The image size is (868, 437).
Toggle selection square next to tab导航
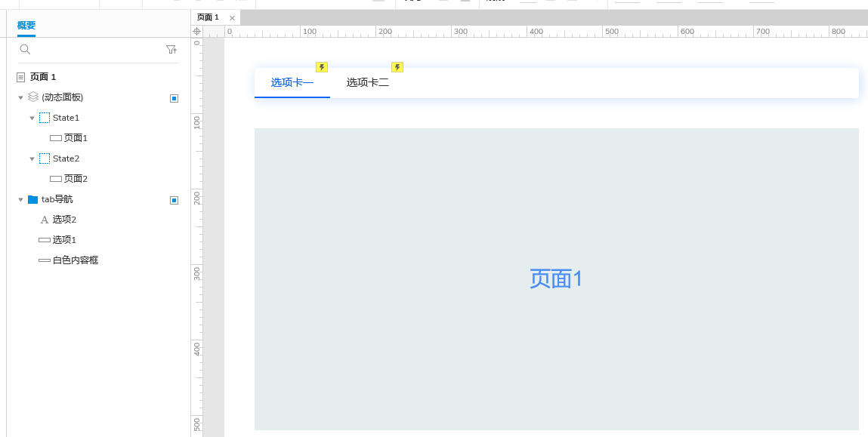[175, 200]
